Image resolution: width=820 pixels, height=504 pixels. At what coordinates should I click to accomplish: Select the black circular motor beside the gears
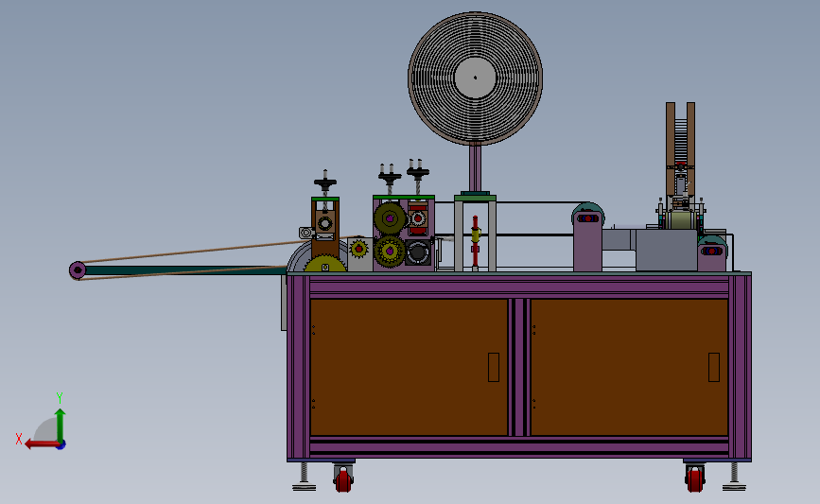[418, 252]
